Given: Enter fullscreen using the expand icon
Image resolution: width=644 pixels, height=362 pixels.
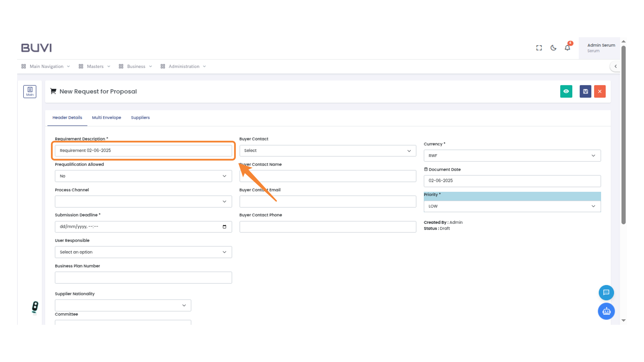Looking at the screenshot, I should (539, 48).
